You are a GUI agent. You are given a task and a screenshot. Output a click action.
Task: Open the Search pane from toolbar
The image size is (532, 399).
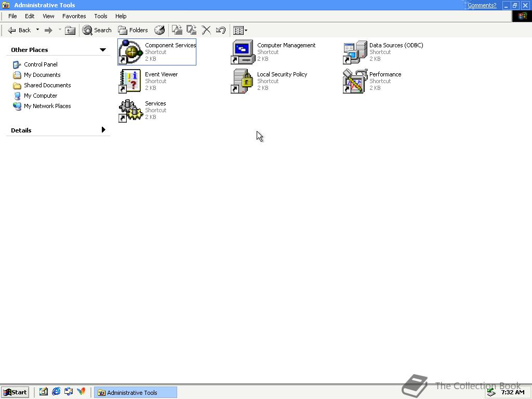tap(97, 30)
